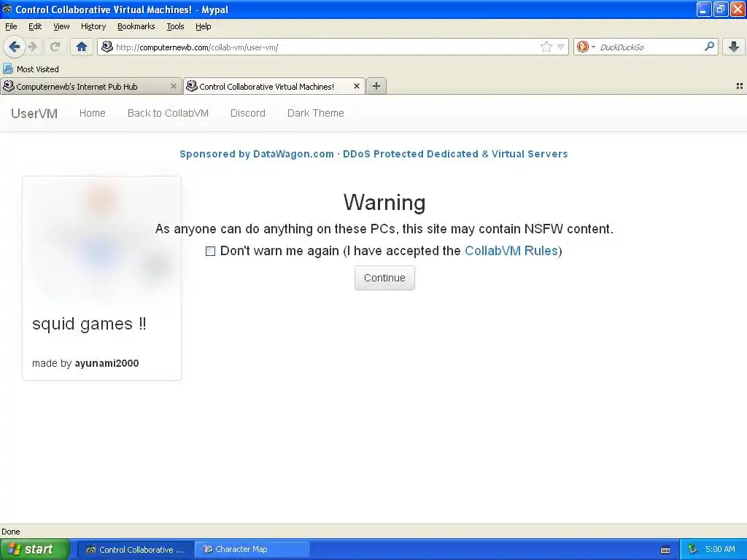Close the Computernewb's Internet Pub Hub tab
This screenshot has width=747, height=560.
click(x=174, y=86)
